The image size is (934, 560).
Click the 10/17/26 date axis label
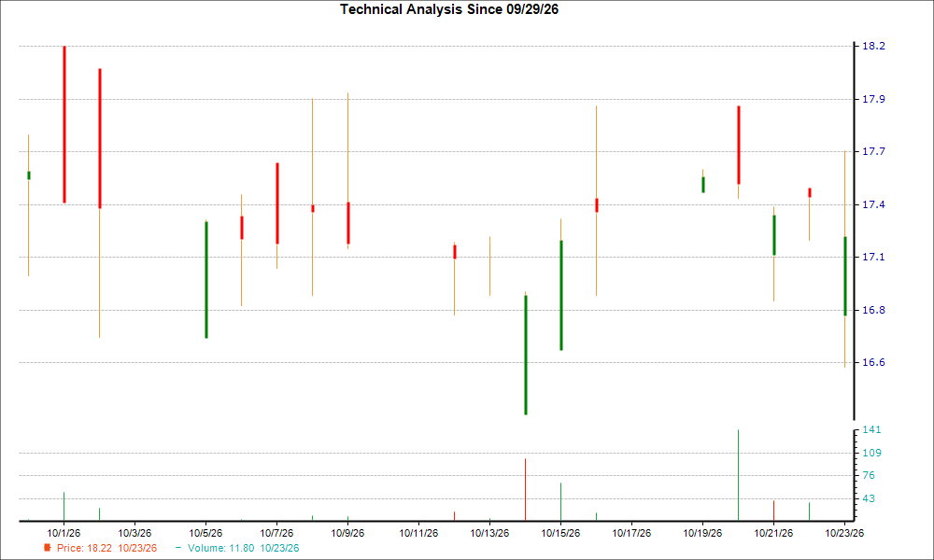pos(631,533)
